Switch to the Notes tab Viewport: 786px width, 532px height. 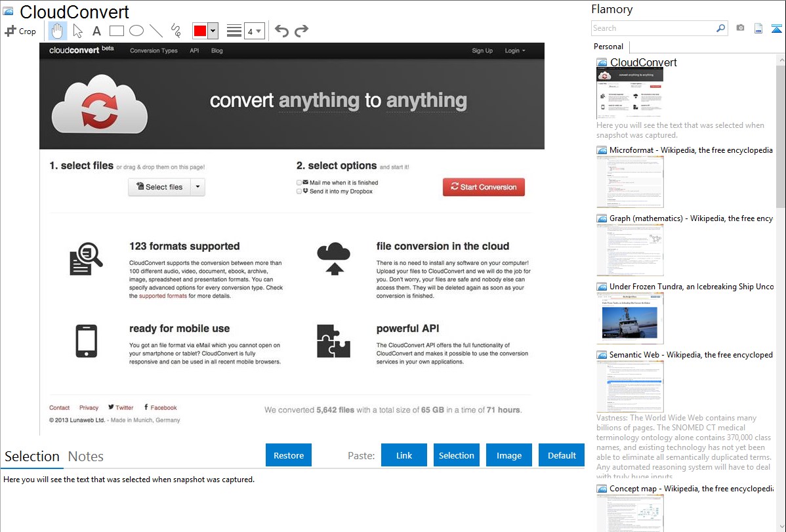click(86, 457)
